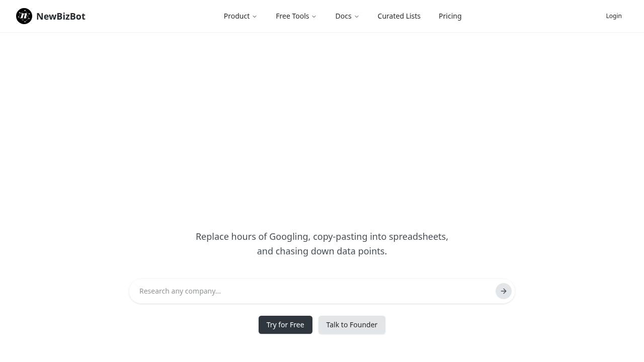The height and width of the screenshot is (362, 644).
Task: Expand the chevron next to Product
Action: [x=255, y=16]
